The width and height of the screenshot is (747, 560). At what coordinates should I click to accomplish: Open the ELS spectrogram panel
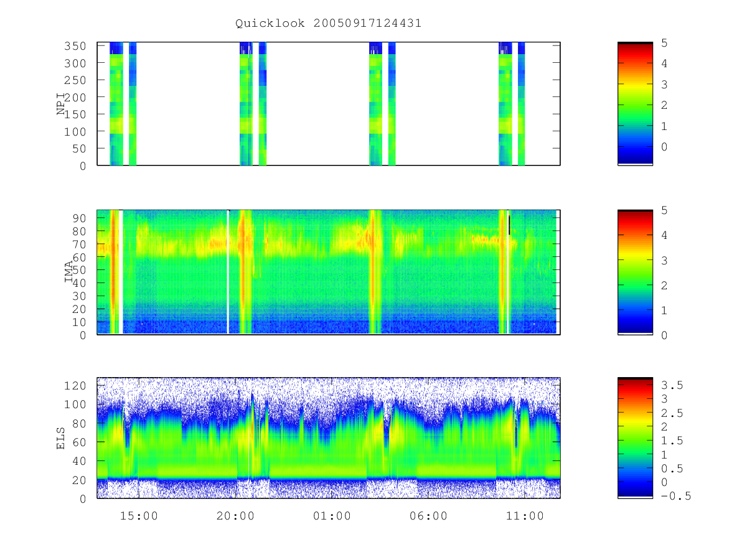(329, 438)
